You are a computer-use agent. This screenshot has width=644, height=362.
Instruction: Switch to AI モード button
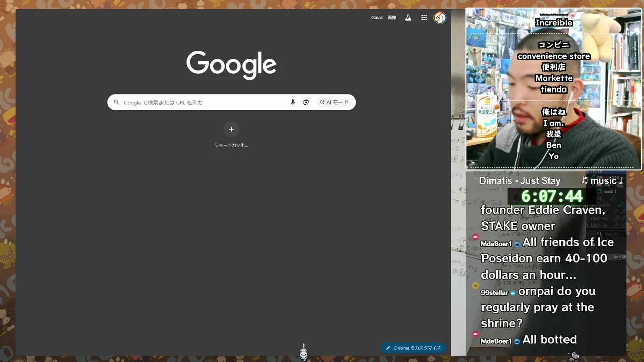pos(334,102)
